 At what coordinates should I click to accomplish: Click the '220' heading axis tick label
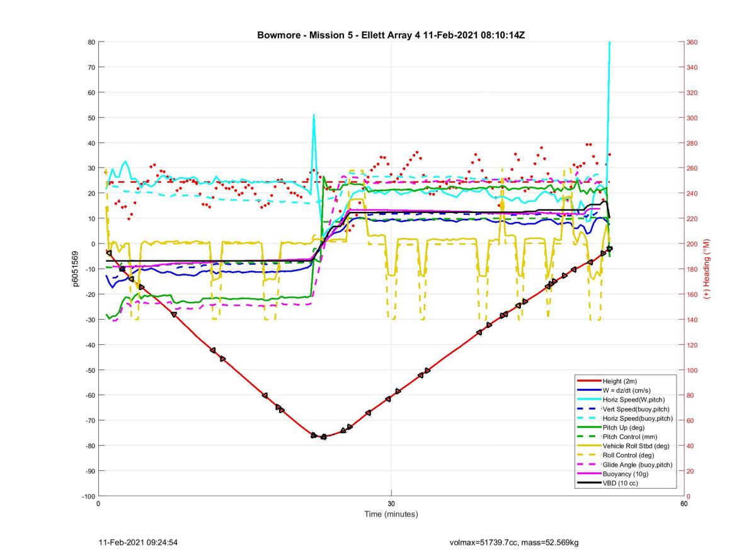click(x=692, y=219)
